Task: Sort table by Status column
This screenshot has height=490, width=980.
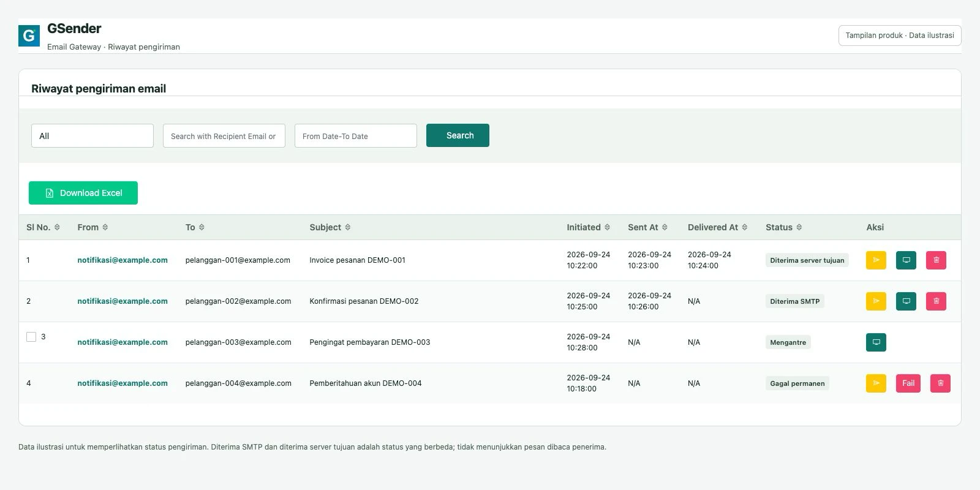Action: click(799, 227)
